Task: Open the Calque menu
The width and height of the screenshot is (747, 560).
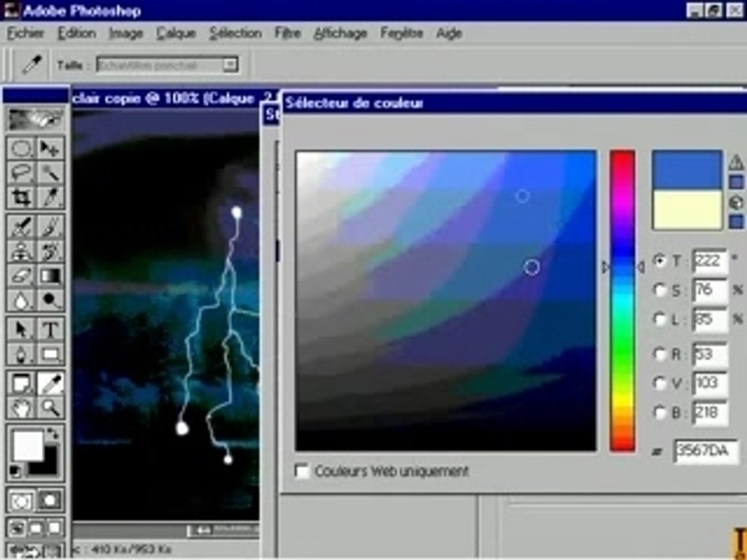Action: [x=177, y=33]
